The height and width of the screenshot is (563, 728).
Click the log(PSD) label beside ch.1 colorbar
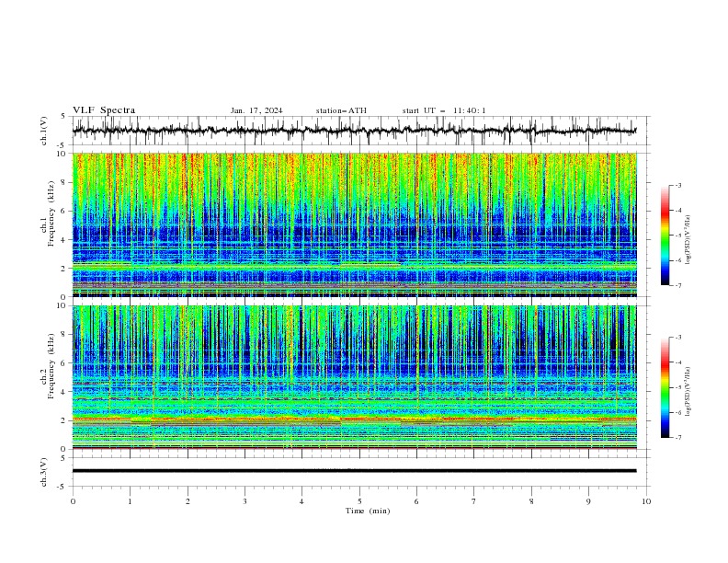pos(688,240)
